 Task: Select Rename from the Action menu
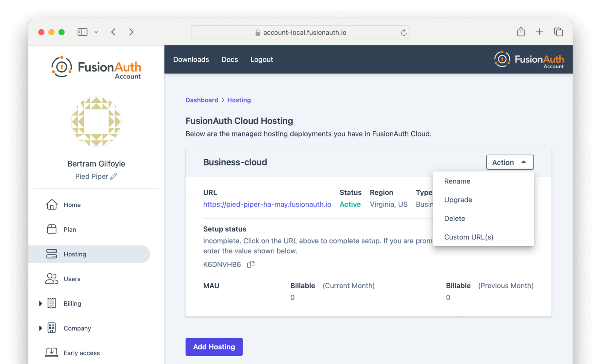click(x=457, y=181)
